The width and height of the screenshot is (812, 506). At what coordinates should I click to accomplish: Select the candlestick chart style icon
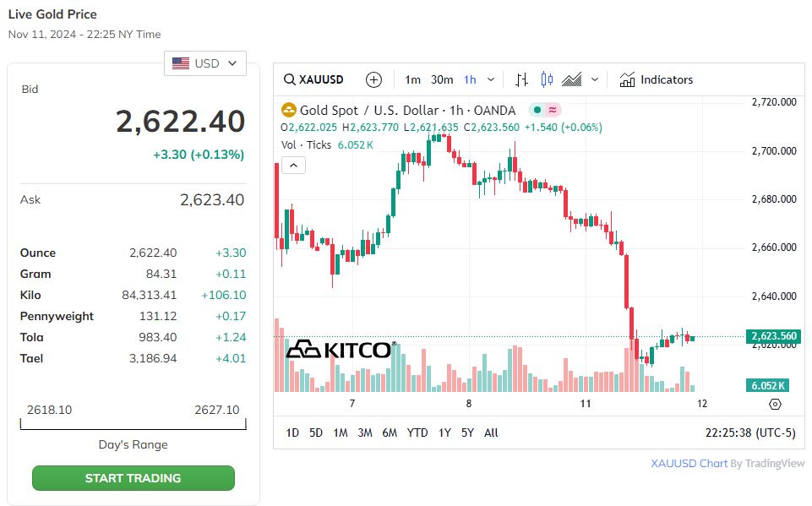(x=547, y=79)
